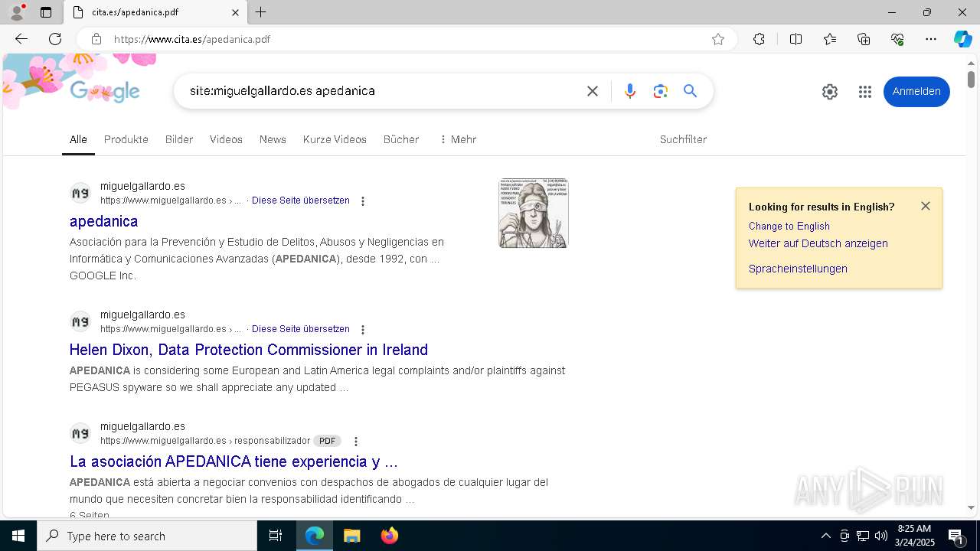This screenshot has height=551, width=980.
Task: Select the Alle results tab
Action: [x=78, y=139]
